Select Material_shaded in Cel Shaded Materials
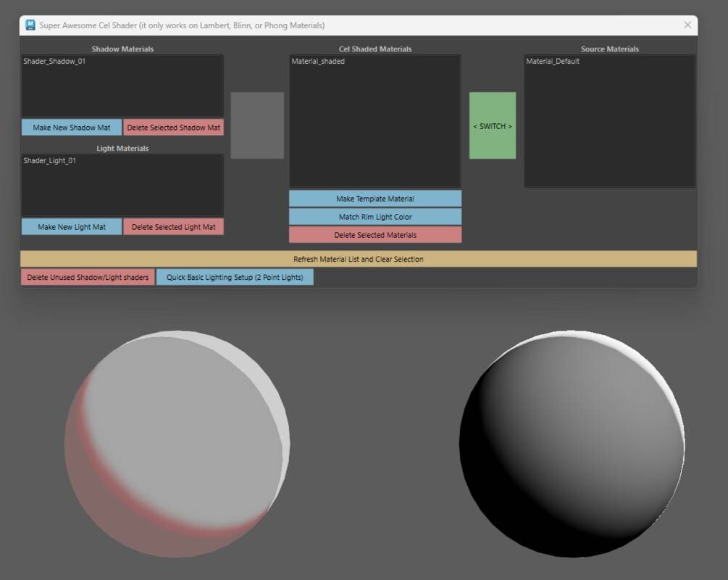The height and width of the screenshot is (580, 728). [x=318, y=62]
